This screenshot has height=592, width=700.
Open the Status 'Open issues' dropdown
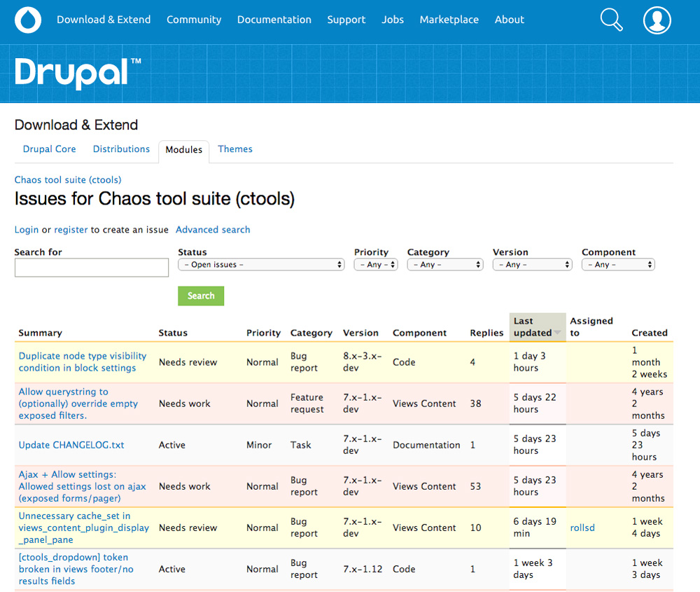point(261,265)
